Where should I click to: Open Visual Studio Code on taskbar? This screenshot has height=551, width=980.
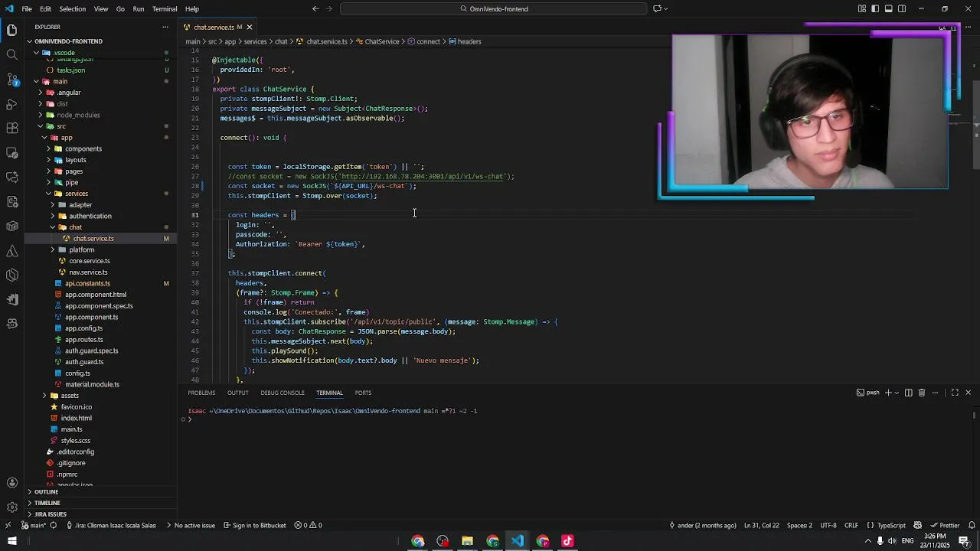pyautogui.click(x=518, y=541)
